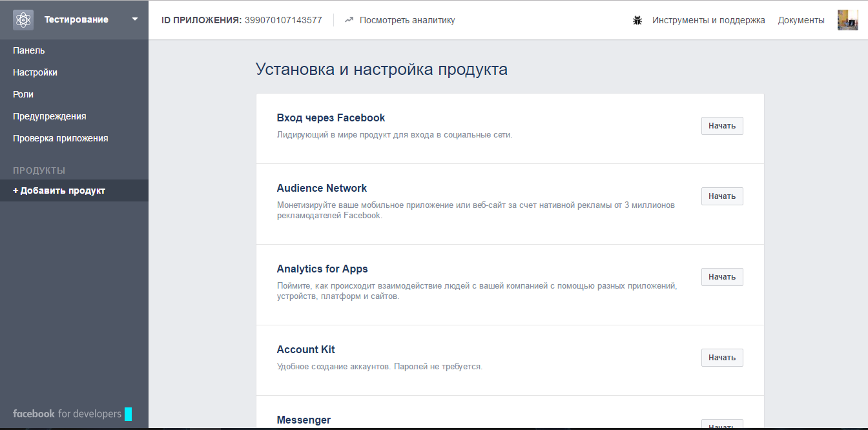868x430 pixels.
Task: Click the Тестирование app name
Action: click(76, 19)
